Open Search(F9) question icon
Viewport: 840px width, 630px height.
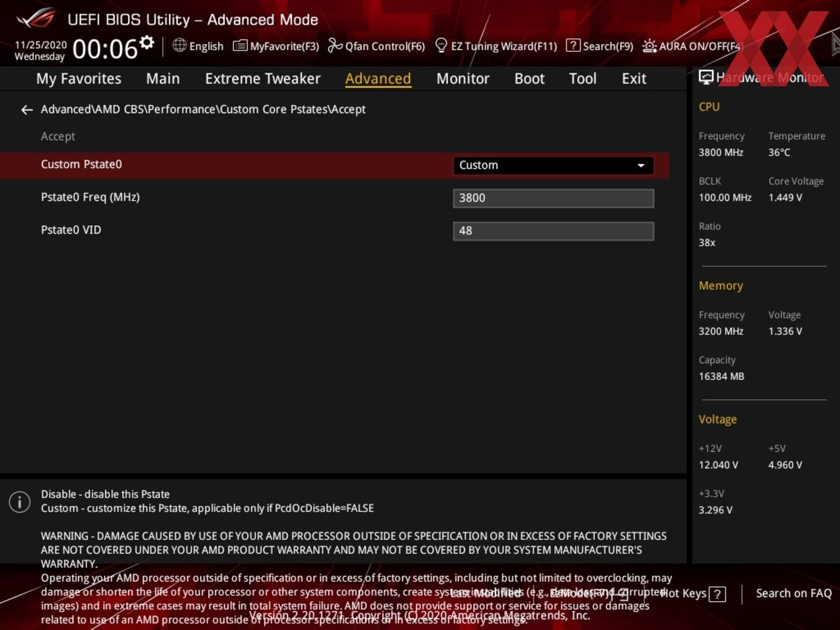(573, 45)
